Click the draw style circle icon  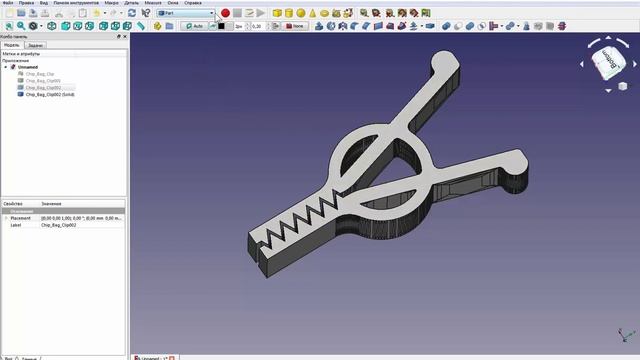[33, 26]
